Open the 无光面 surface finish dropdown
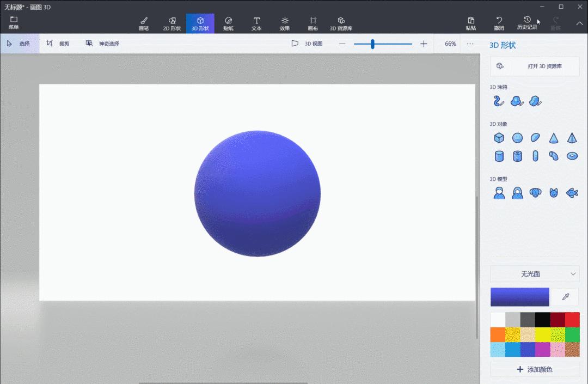 pyautogui.click(x=535, y=274)
